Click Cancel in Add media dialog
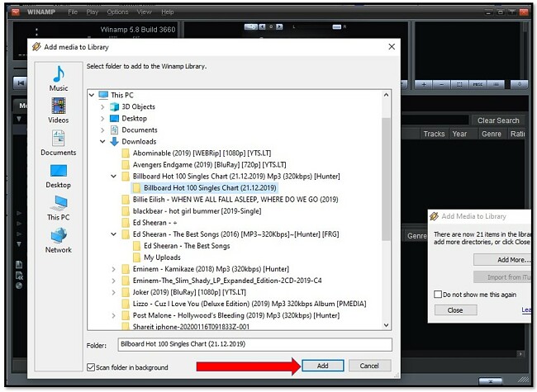The height and width of the screenshot is (392, 537). tap(369, 366)
